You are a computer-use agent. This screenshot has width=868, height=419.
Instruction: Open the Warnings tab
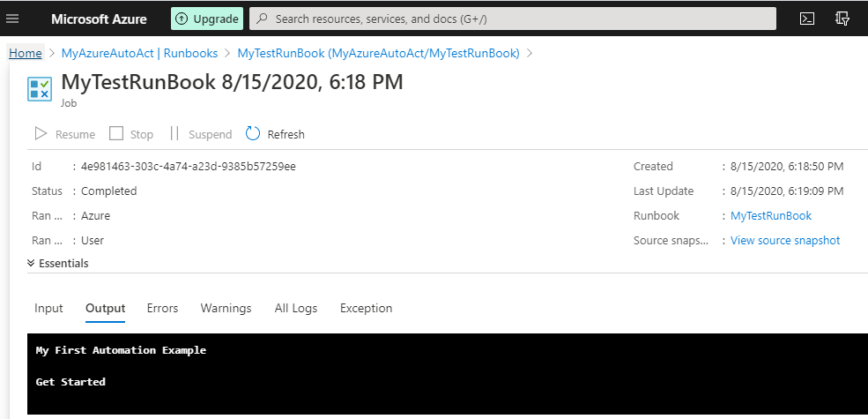(226, 308)
